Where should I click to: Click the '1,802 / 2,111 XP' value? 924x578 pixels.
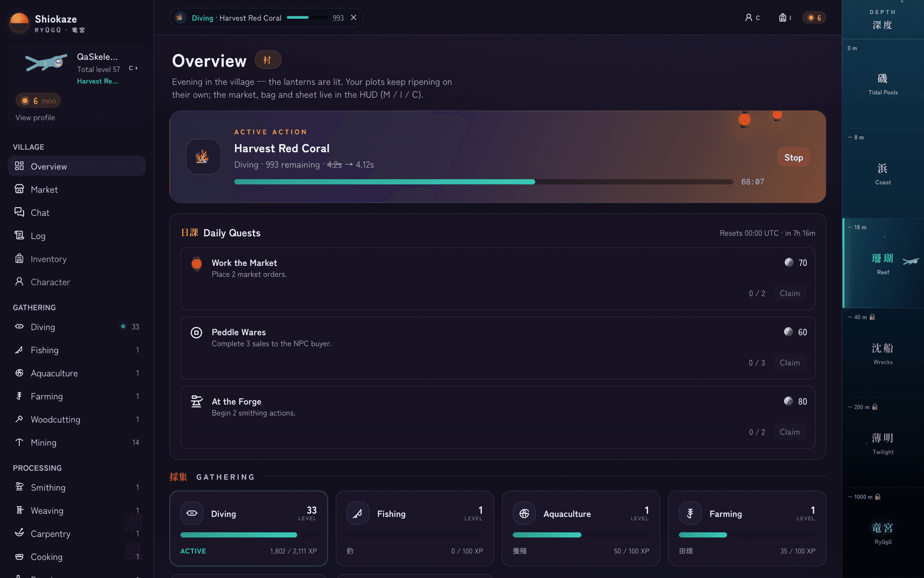[294, 551]
